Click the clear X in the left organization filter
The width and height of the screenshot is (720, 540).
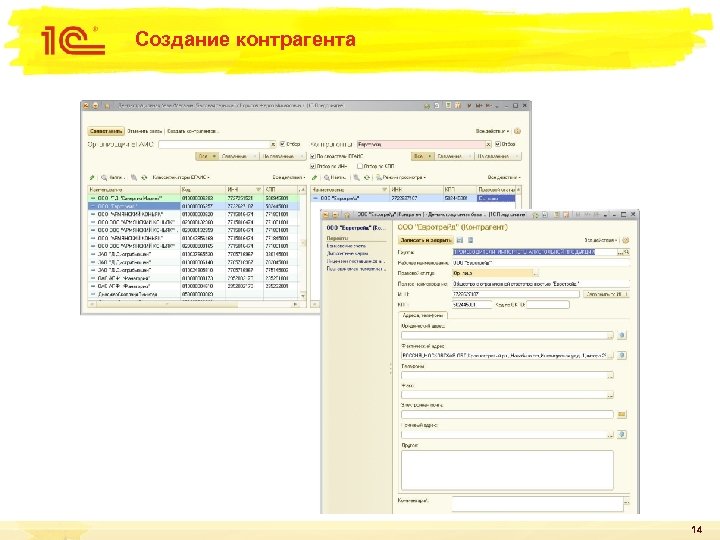(x=273, y=144)
